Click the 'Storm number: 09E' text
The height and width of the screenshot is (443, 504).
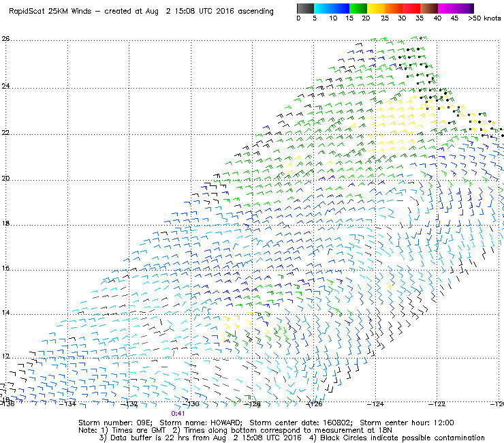point(115,423)
